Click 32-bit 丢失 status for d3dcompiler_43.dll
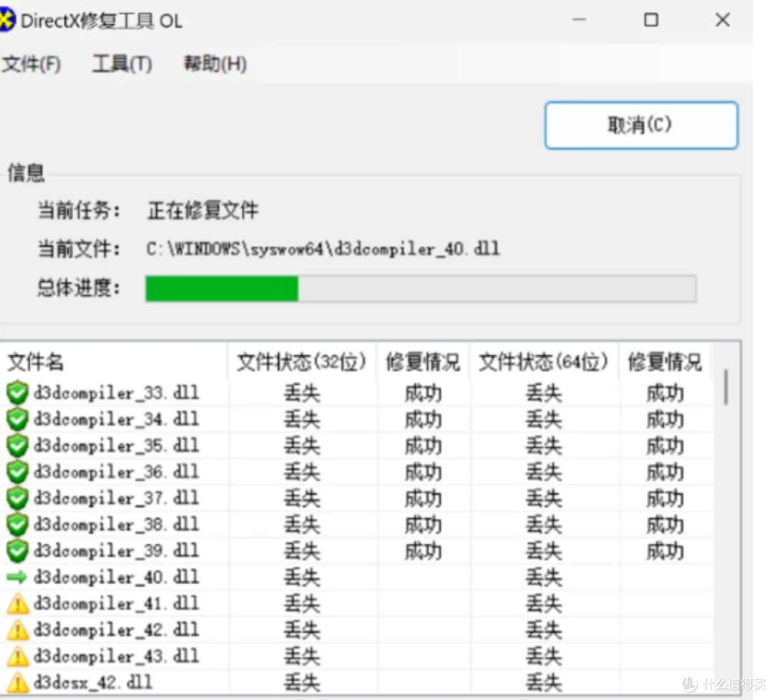The image size is (773, 700). [302, 656]
